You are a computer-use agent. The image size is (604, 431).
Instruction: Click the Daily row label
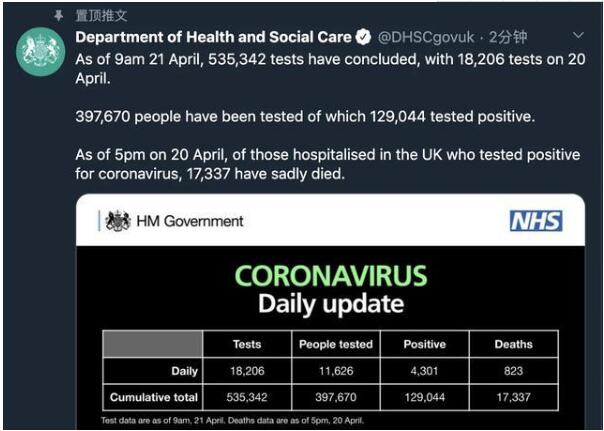coord(184,371)
